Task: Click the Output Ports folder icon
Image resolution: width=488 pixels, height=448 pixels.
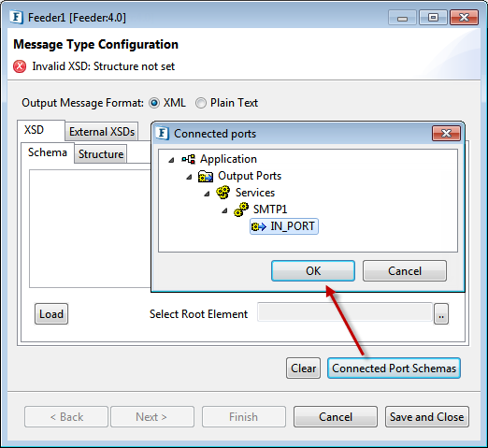Action: [206, 176]
